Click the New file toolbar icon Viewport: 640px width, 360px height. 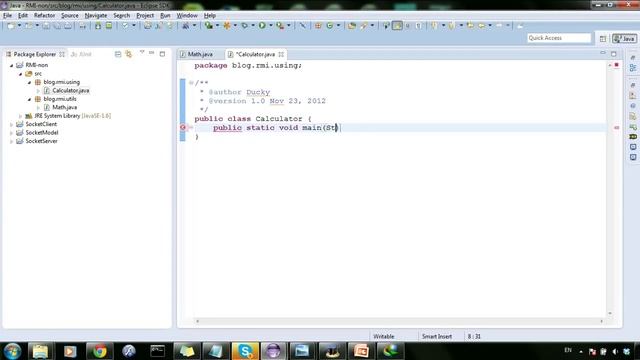(11, 26)
